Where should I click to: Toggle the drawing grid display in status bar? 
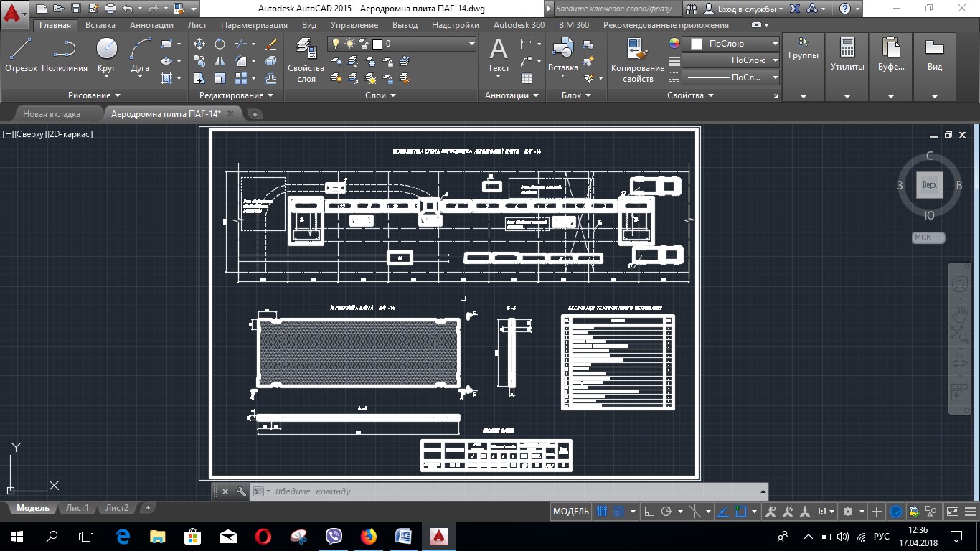(x=602, y=512)
